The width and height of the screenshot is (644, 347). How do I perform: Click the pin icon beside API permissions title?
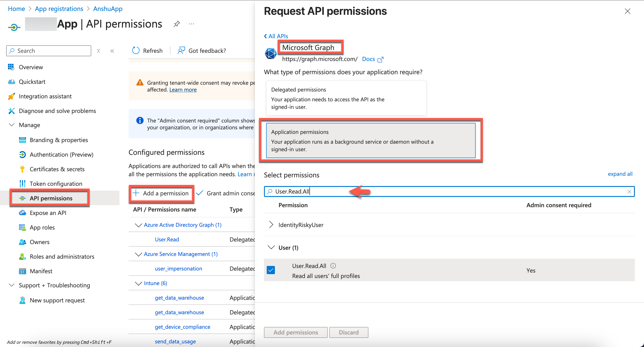click(x=177, y=24)
